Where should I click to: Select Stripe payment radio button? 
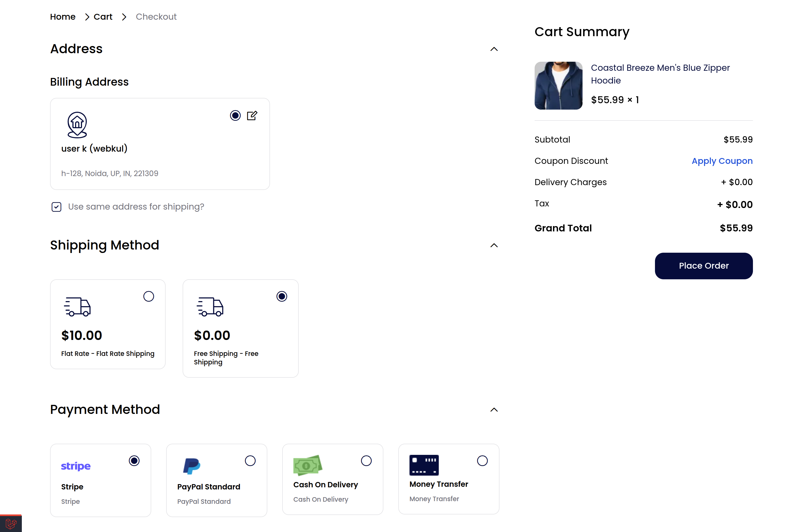pyautogui.click(x=134, y=461)
